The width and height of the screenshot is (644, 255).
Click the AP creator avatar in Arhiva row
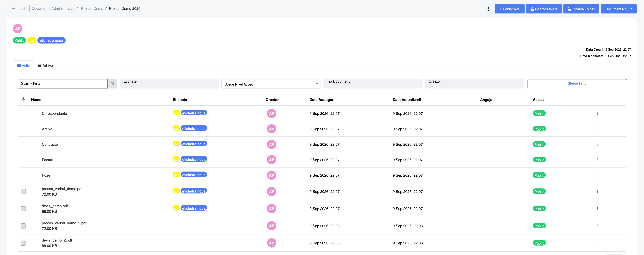pos(272,129)
